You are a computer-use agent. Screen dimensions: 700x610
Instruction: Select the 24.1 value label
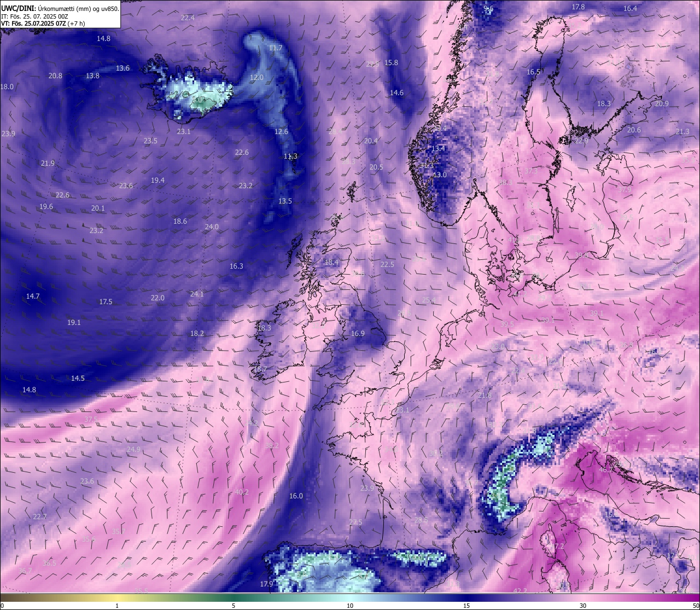[197, 294]
